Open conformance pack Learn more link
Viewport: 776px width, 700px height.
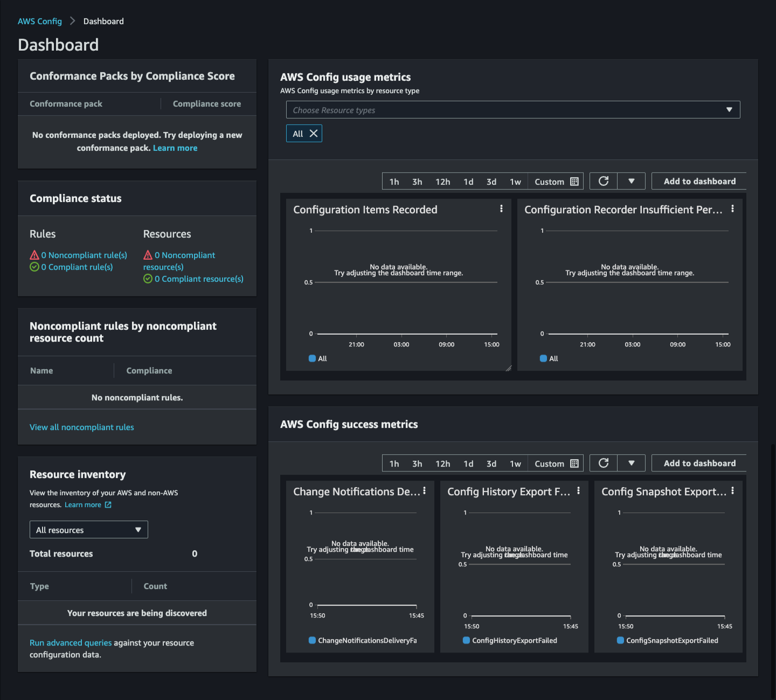[x=175, y=148]
